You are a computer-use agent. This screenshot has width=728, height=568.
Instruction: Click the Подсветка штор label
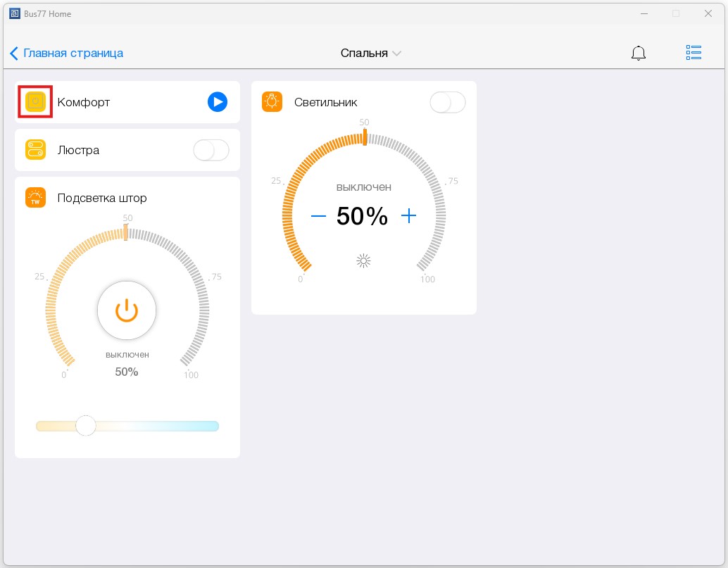[x=102, y=198]
